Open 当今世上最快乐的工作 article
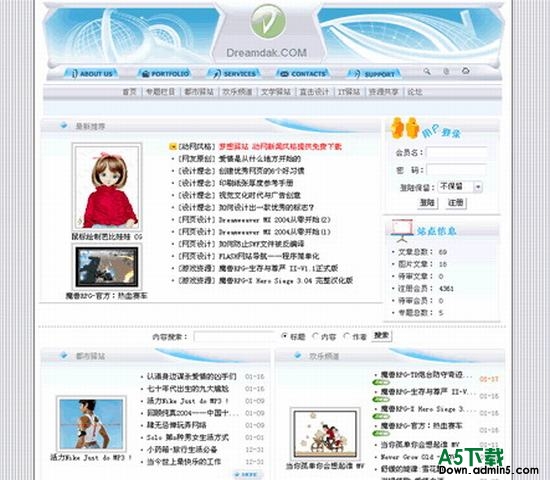 [184, 462]
